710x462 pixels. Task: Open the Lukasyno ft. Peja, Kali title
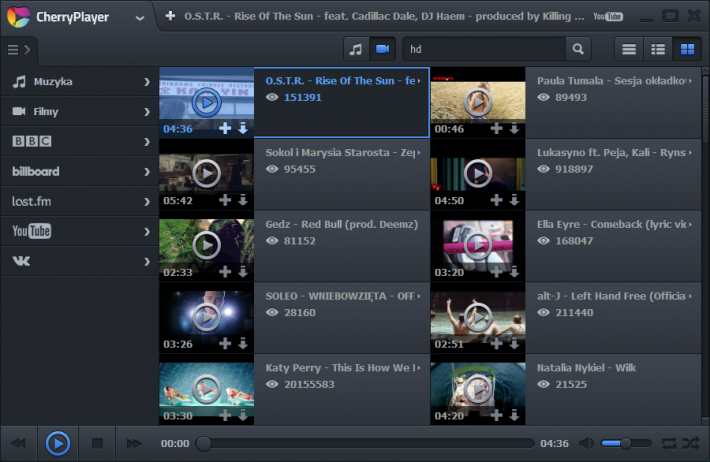tap(611, 153)
